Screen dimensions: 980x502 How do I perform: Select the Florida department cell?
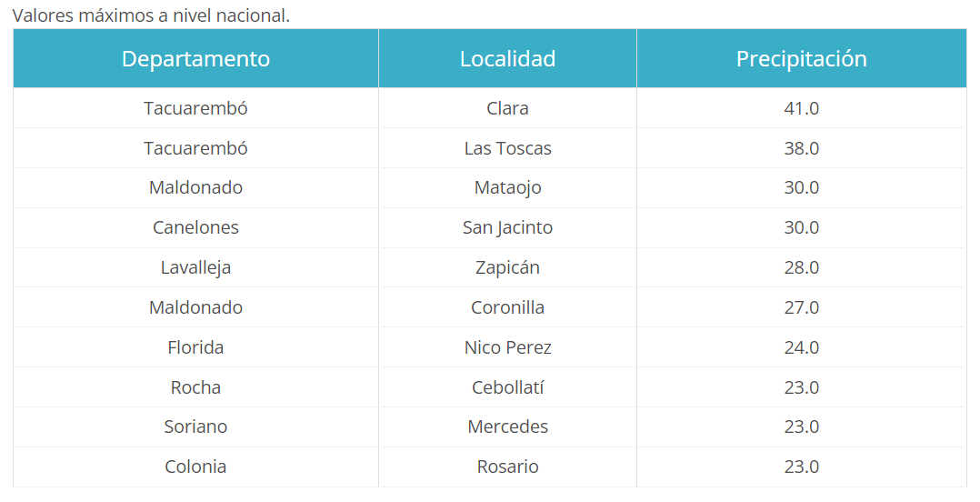pyautogui.click(x=195, y=348)
